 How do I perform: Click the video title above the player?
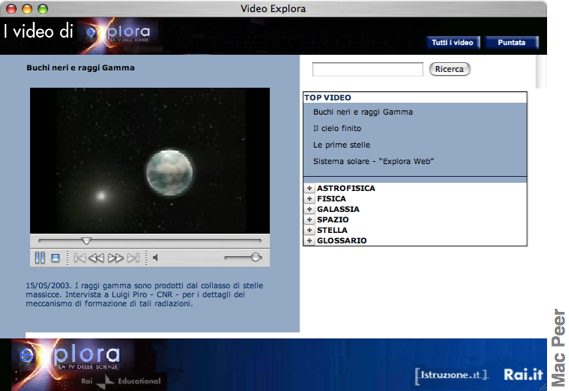point(80,68)
